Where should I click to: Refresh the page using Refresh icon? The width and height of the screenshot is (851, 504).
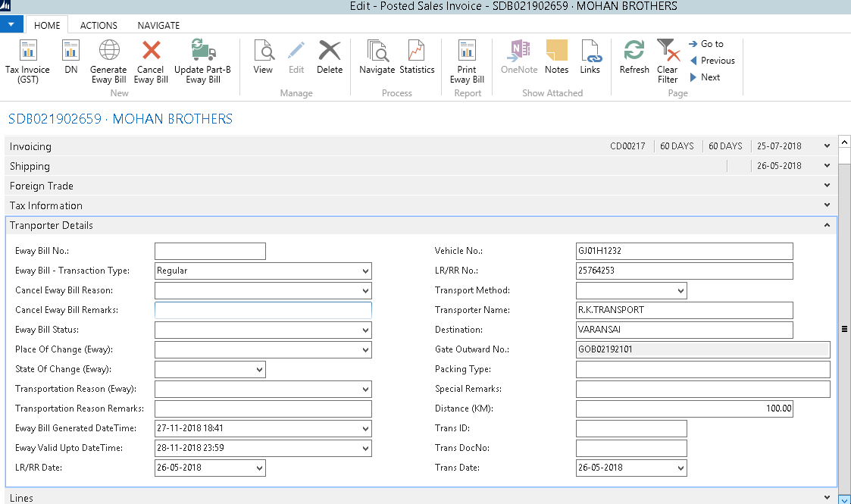click(634, 52)
